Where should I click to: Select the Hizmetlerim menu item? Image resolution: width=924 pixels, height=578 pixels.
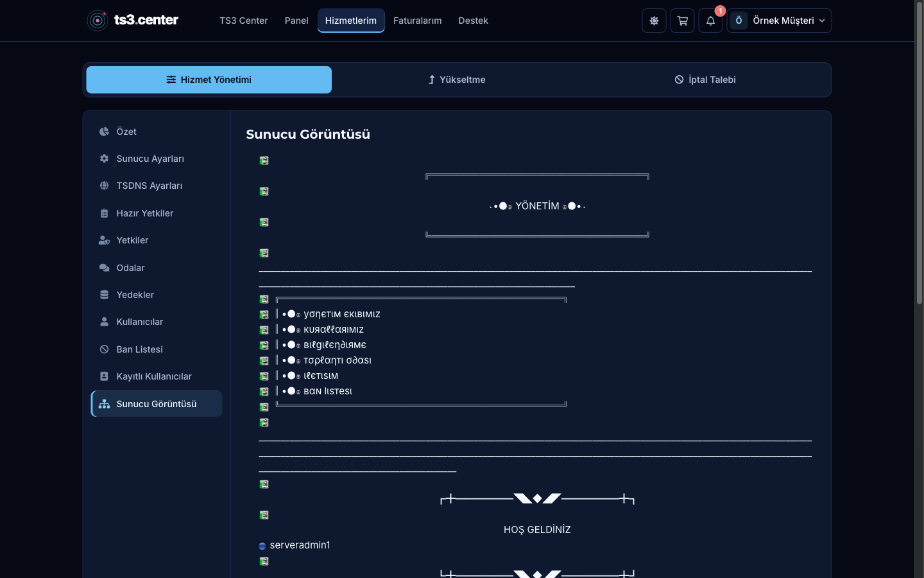point(351,21)
